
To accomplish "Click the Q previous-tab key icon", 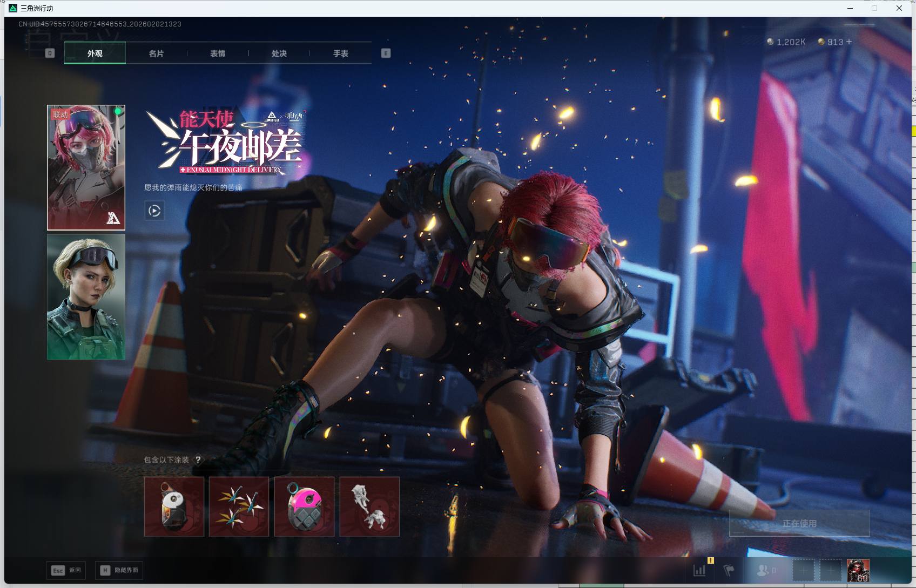I will (x=50, y=53).
